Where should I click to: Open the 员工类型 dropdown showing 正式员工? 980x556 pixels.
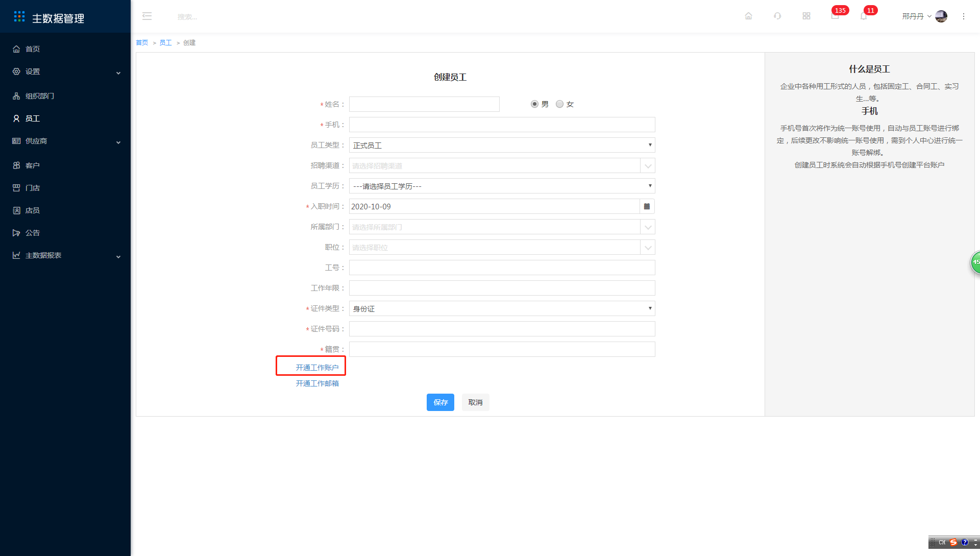(x=502, y=145)
